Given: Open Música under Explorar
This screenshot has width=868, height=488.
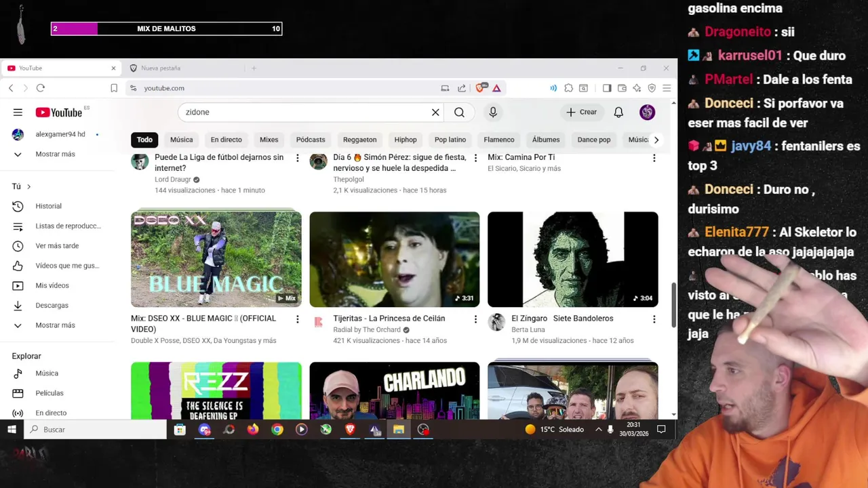Looking at the screenshot, I should [x=47, y=373].
